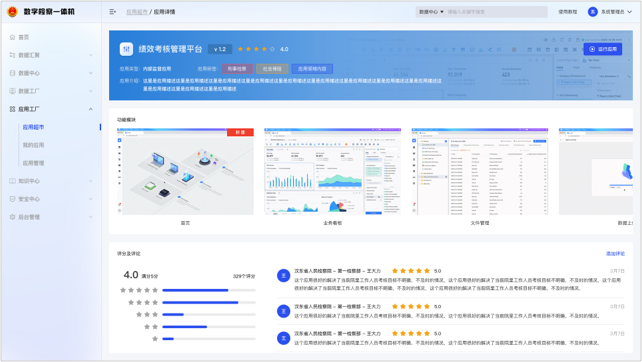Click the 数据中心 database sidebar icon
The image size is (642, 362).
[x=12, y=73]
